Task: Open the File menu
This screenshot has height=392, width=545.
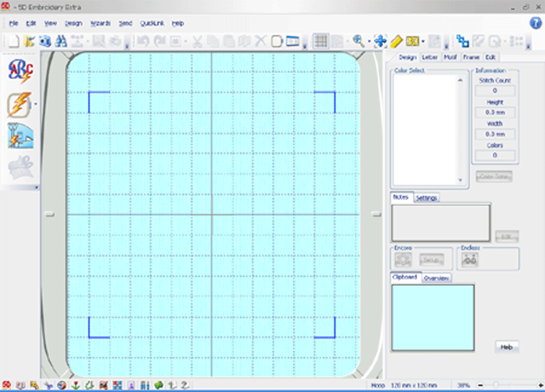Action: [x=14, y=23]
